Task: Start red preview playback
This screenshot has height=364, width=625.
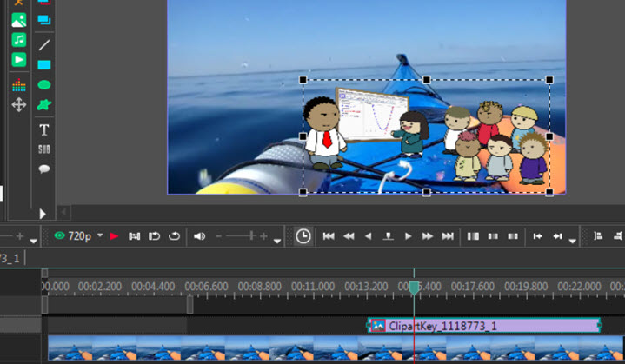Action: click(114, 236)
